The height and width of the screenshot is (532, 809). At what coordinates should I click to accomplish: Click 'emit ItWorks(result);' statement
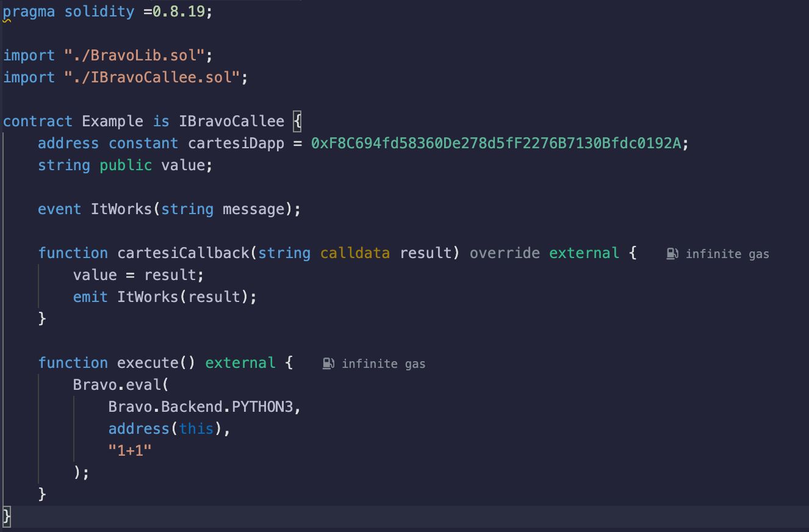(x=165, y=297)
